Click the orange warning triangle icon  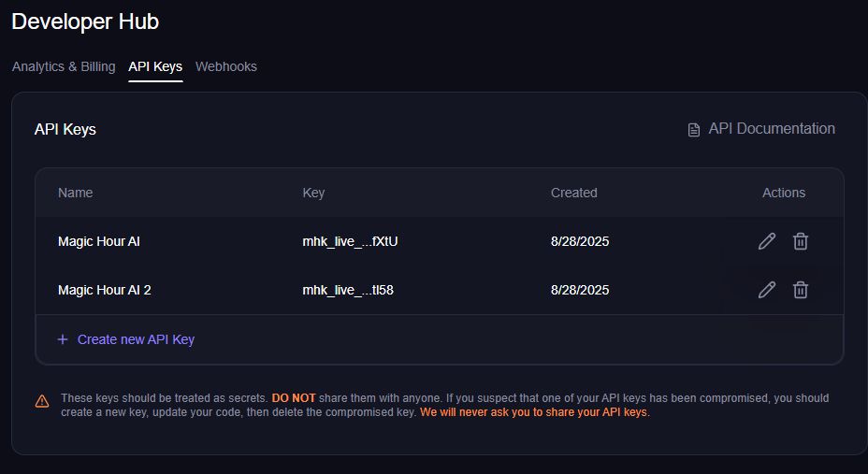tap(42, 401)
